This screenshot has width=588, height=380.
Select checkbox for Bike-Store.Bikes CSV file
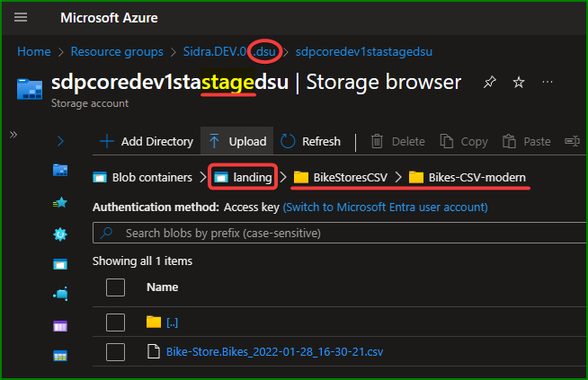pyautogui.click(x=115, y=351)
